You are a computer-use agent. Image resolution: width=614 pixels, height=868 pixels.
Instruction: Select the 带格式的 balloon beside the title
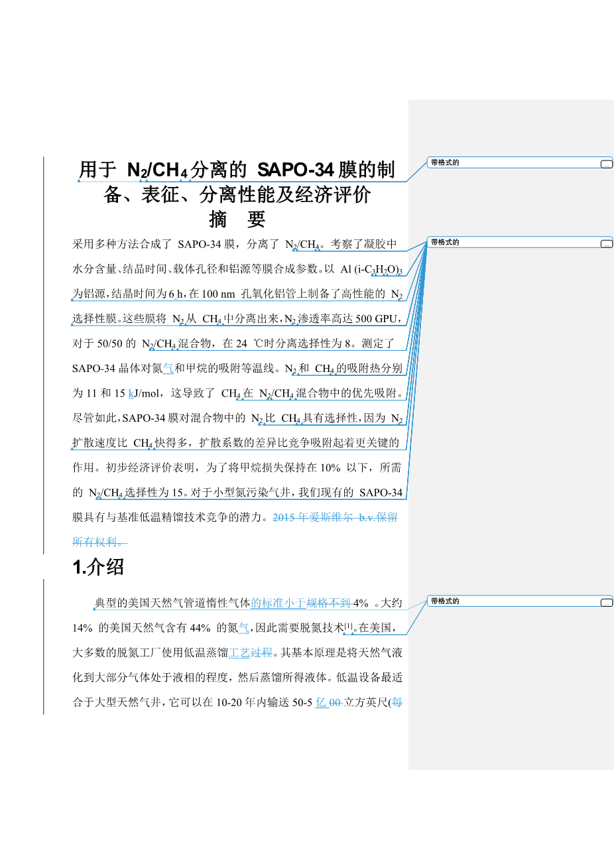pos(520,162)
